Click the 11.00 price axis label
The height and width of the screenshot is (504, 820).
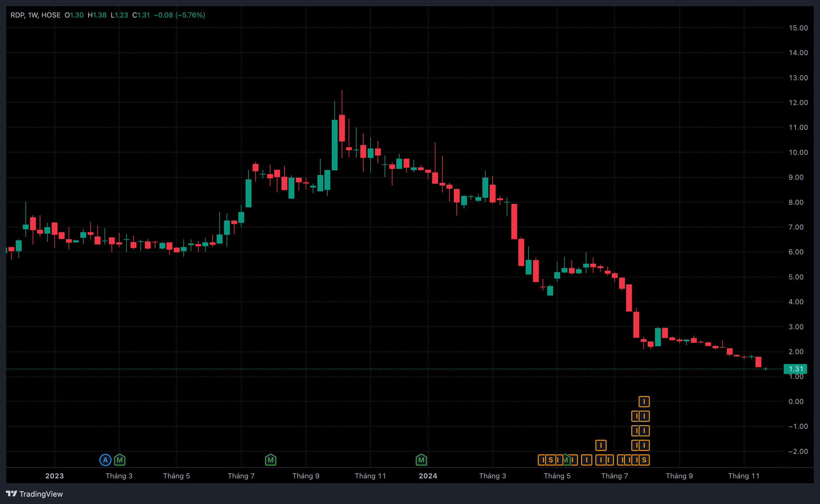[798, 127]
